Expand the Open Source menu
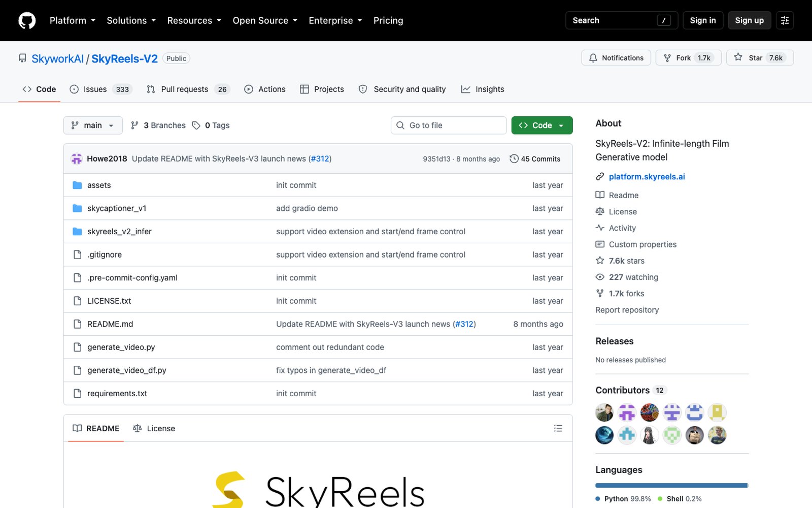The height and width of the screenshot is (508, 812). 265,20
